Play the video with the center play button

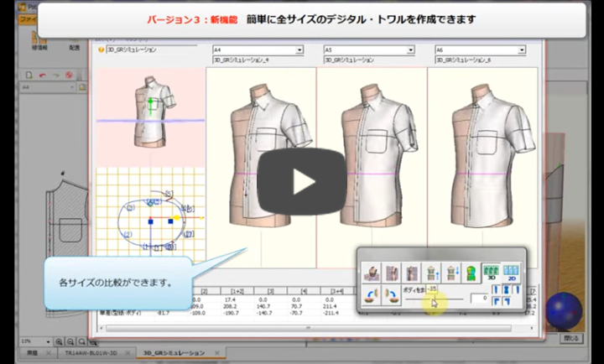tap(302, 182)
